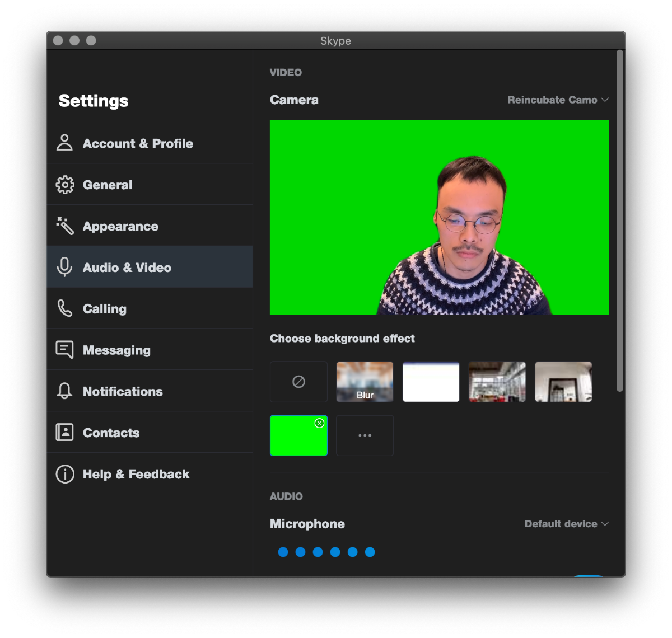This screenshot has height=638, width=672.
Task: Pick the office with red furniture background
Action: (497, 382)
